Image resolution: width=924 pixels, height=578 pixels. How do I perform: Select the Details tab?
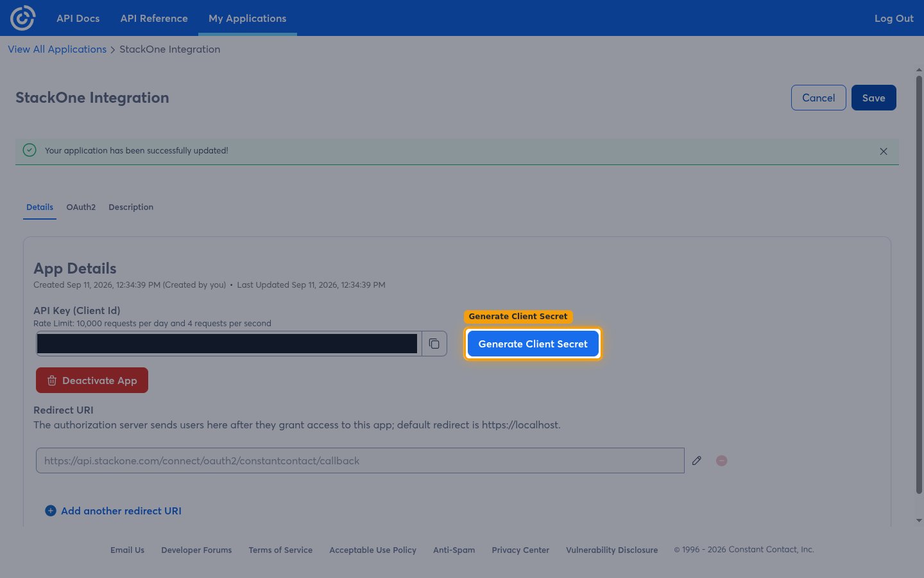click(x=40, y=207)
